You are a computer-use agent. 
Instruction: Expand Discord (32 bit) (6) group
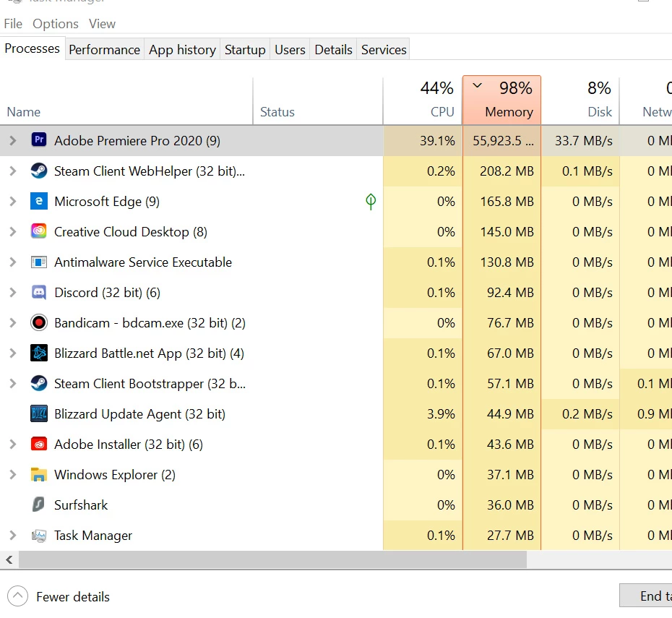(13, 293)
